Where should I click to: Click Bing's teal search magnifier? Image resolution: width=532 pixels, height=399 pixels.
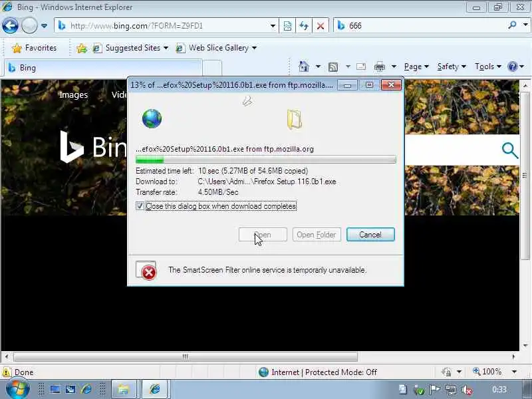coord(509,150)
